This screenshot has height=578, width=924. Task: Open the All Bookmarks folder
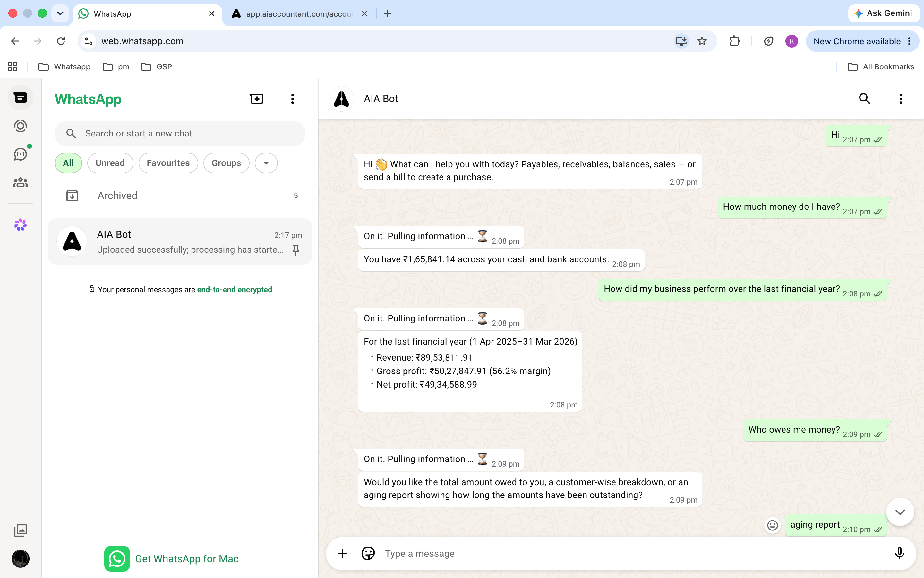(881, 67)
